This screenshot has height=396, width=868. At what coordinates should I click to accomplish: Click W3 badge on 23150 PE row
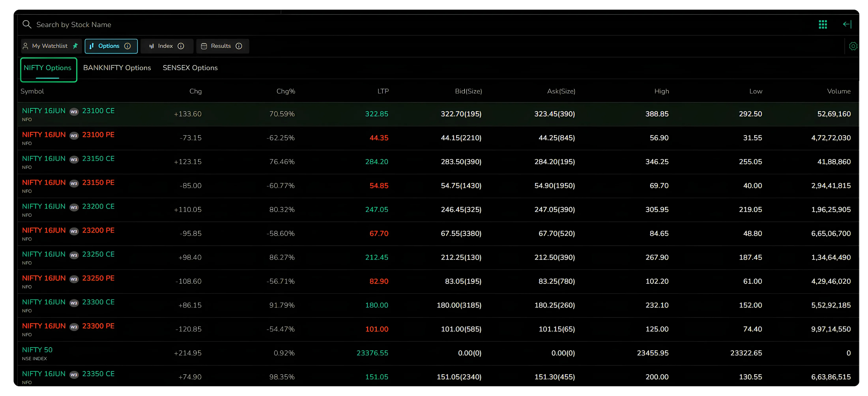tap(74, 183)
